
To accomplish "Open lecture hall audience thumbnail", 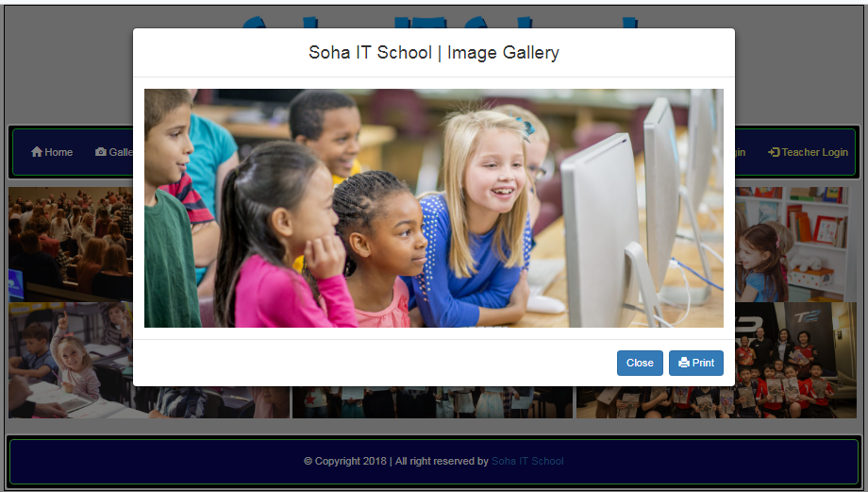I will coord(71,245).
